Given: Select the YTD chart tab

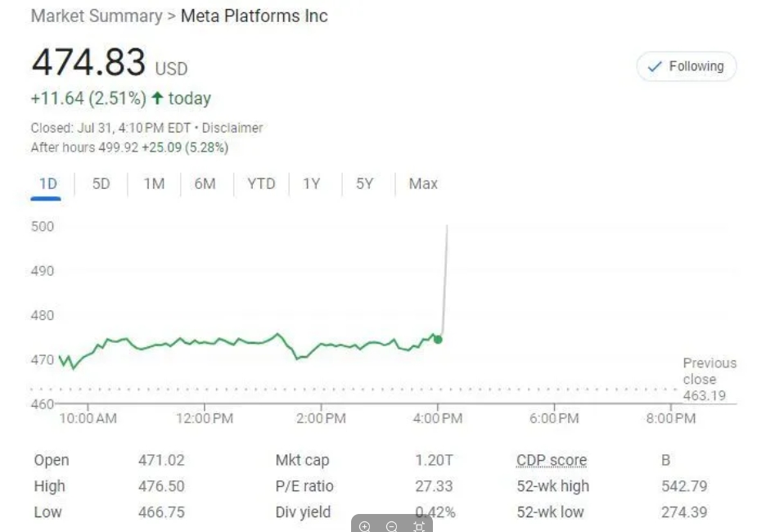Looking at the screenshot, I should (x=261, y=183).
